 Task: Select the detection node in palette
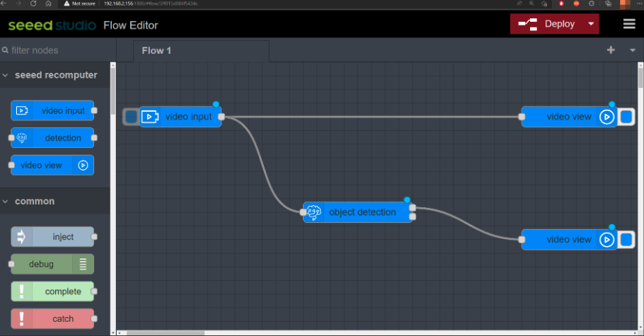point(53,138)
